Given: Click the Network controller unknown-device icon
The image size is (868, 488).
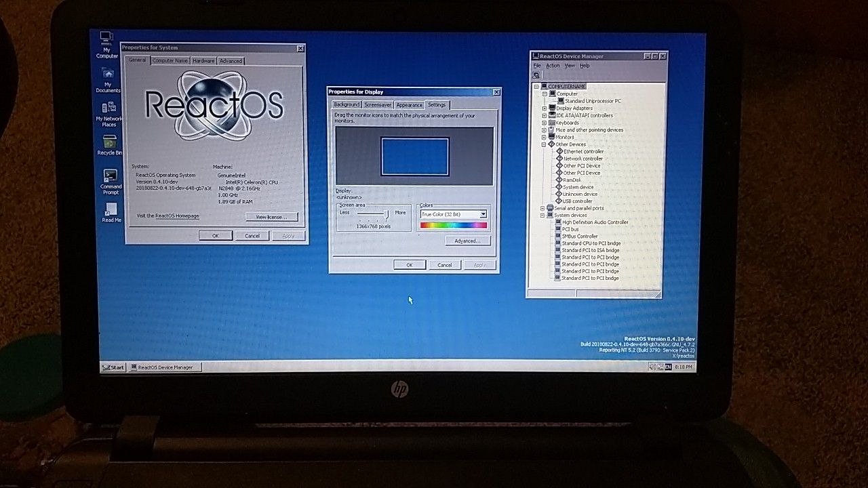Looking at the screenshot, I should (559, 159).
